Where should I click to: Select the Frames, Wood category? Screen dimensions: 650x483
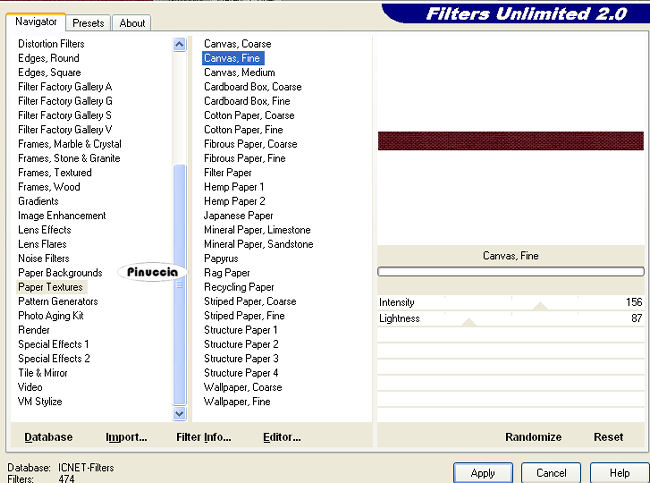click(x=49, y=187)
